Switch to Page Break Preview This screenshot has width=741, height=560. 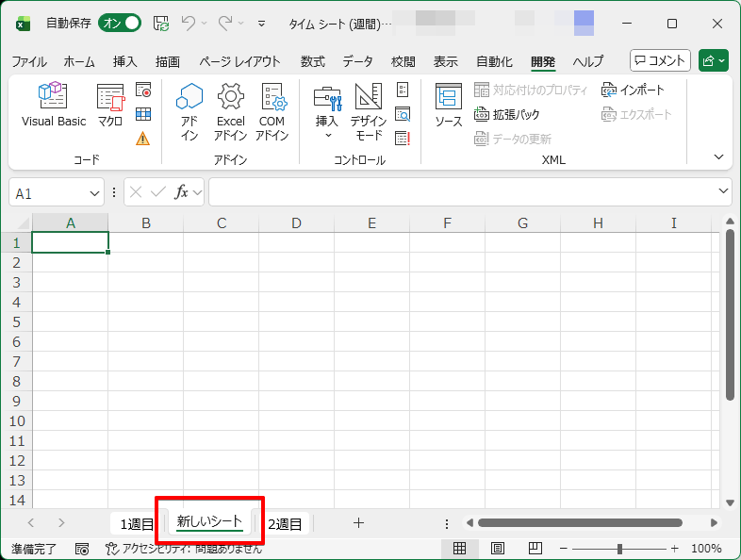point(535,548)
